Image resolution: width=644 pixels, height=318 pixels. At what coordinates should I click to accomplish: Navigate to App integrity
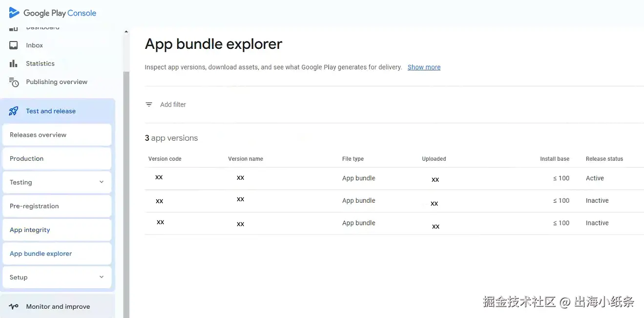[30, 230]
